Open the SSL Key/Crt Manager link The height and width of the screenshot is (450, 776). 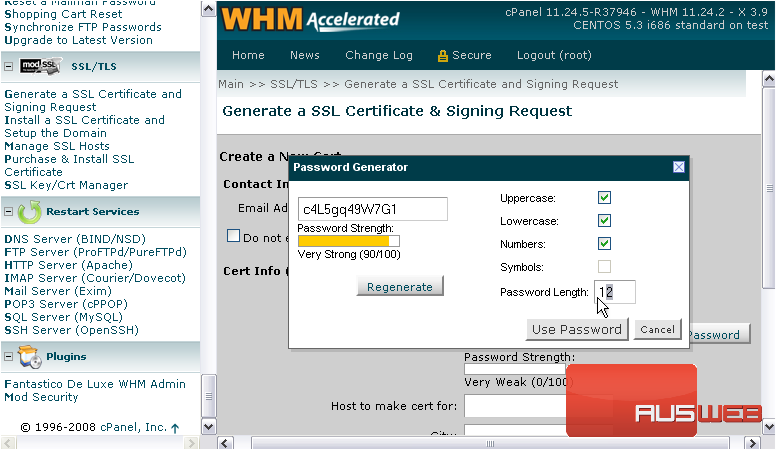click(66, 185)
